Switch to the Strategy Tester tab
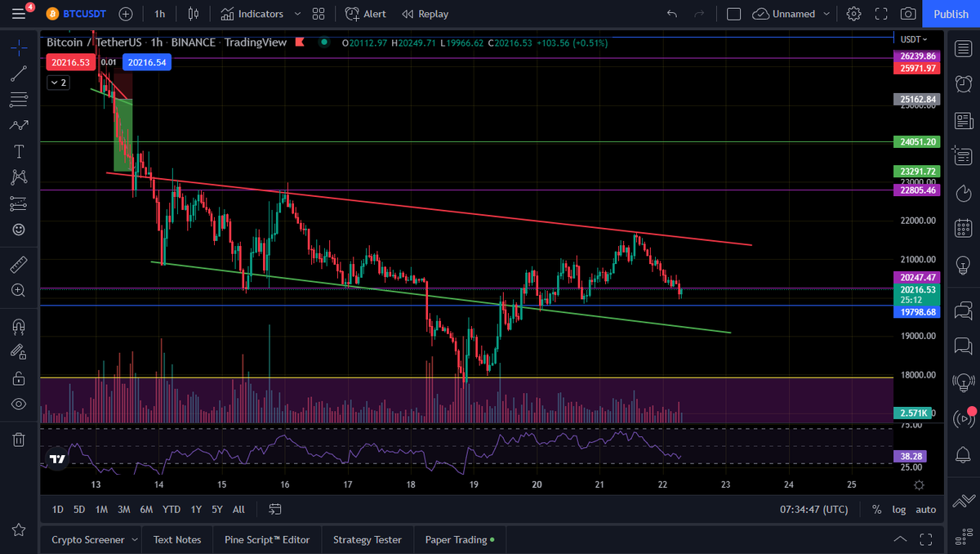Viewport: 980px width, 554px height. 367,539
